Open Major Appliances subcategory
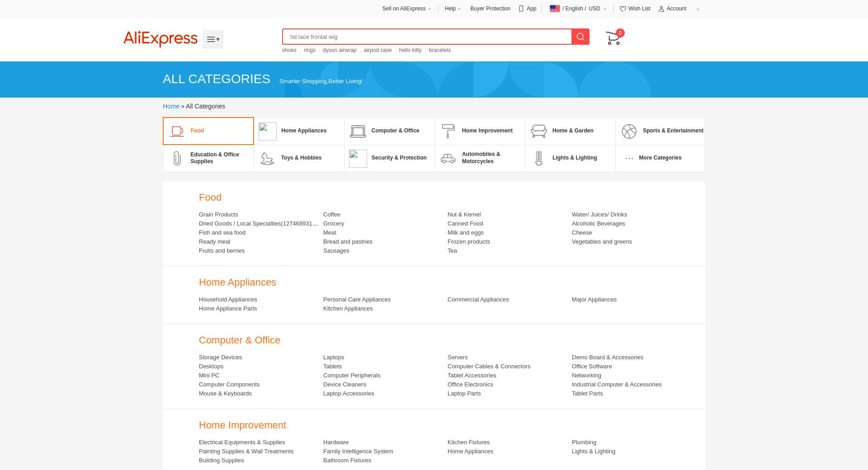Viewport: 868px width, 470px height. (x=594, y=300)
